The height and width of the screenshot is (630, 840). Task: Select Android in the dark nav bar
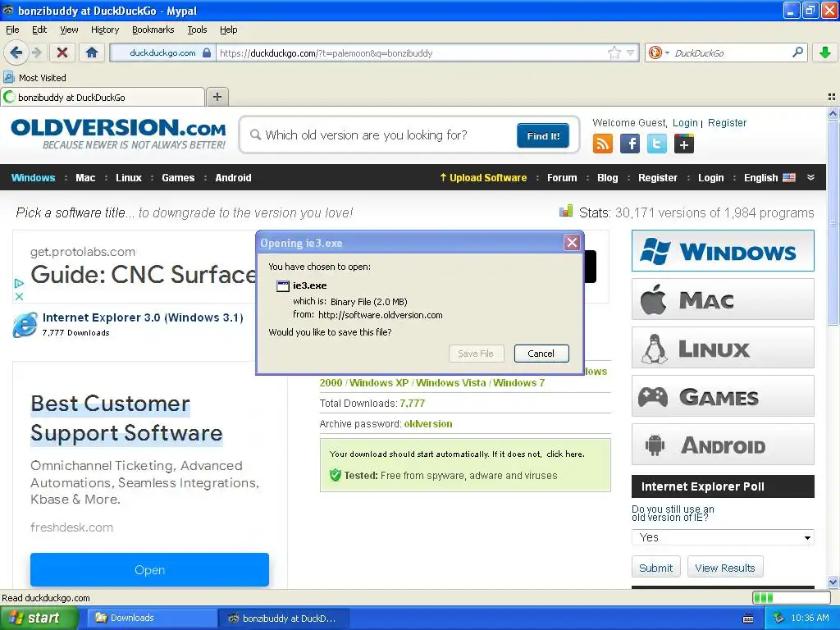click(x=233, y=177)
